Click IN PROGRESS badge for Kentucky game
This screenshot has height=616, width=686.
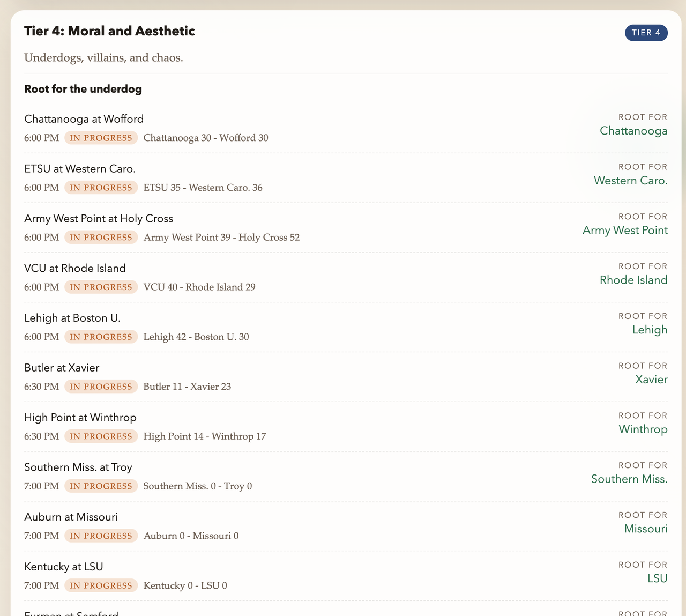coord(101,587)
